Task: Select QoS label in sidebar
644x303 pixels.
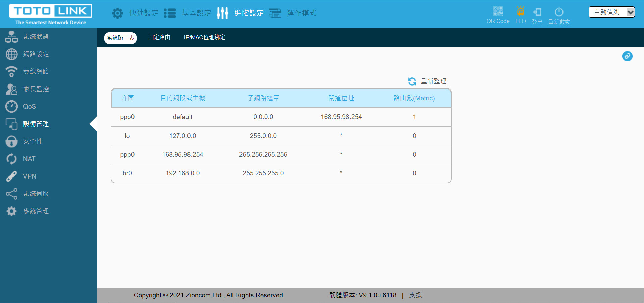Action: pos(30,106)
